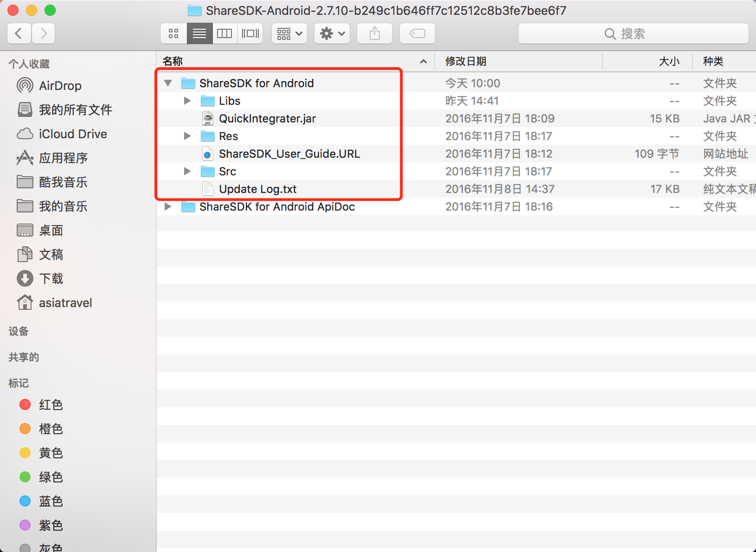Select the QuickIntegrater.jar file name

(x=267, y=118)
